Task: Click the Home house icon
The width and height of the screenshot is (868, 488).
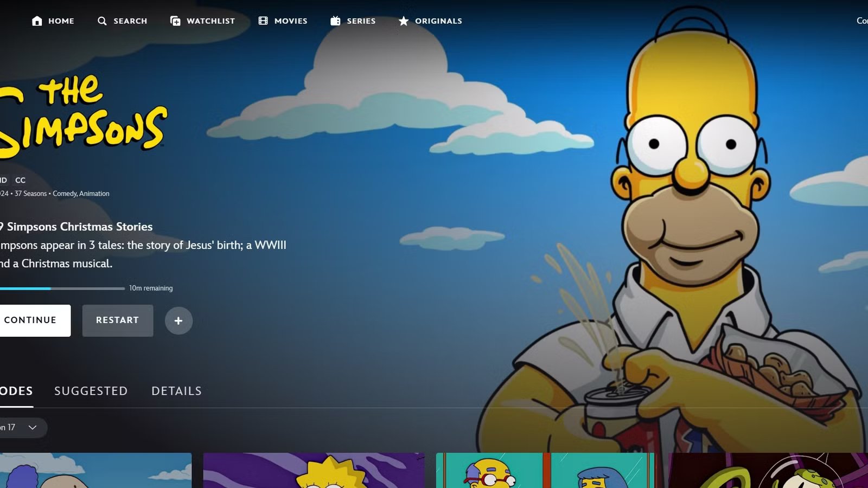Action: (37, 21)
